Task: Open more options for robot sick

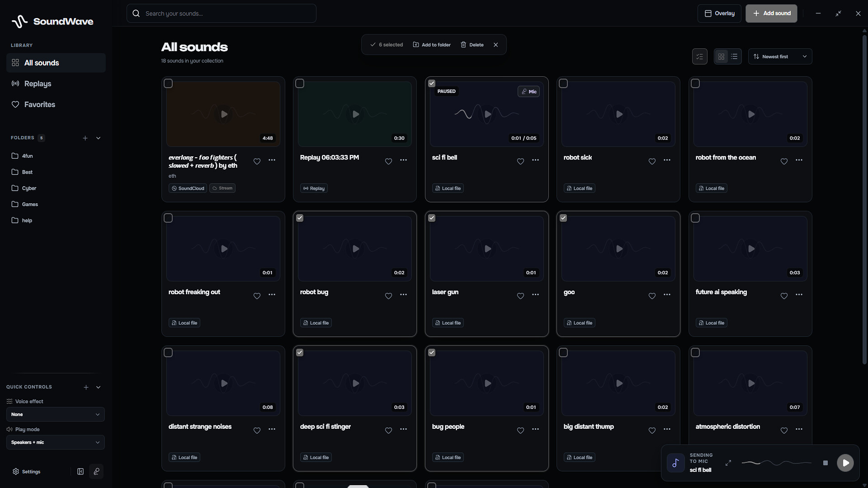Action: [x=667, y=160]
